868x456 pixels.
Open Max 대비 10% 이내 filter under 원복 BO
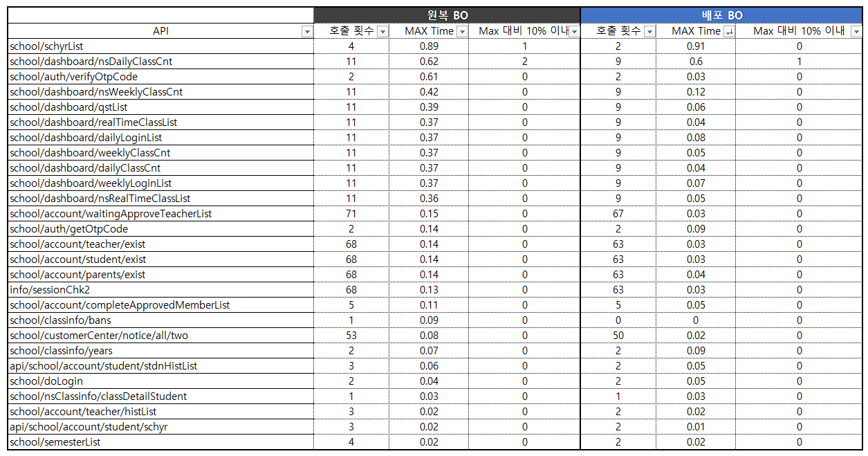pos(574,32)
